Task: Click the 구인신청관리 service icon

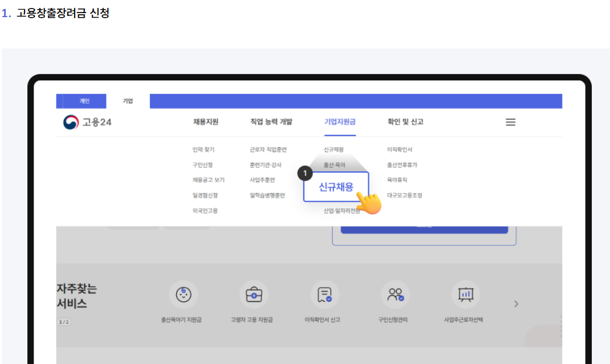Action: coord(396,295)
